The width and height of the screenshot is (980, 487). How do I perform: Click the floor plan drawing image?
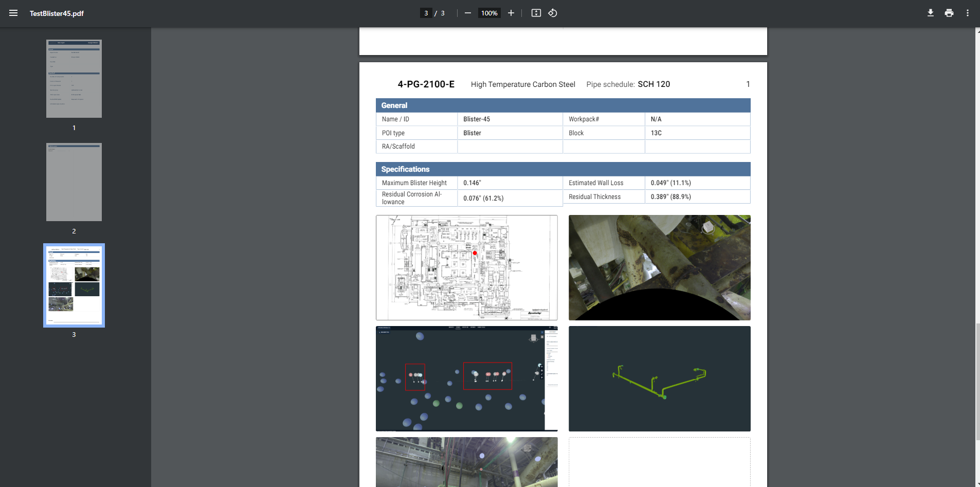[466, 267]
